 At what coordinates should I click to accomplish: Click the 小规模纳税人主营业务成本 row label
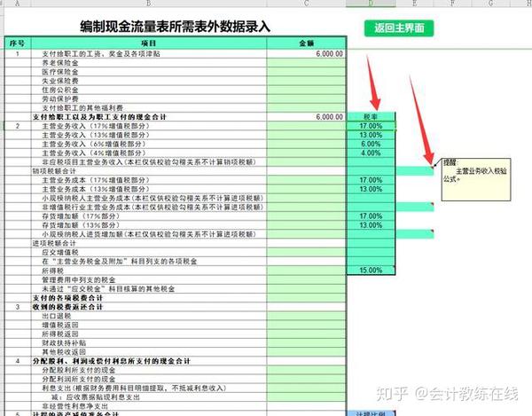[153, 198]
